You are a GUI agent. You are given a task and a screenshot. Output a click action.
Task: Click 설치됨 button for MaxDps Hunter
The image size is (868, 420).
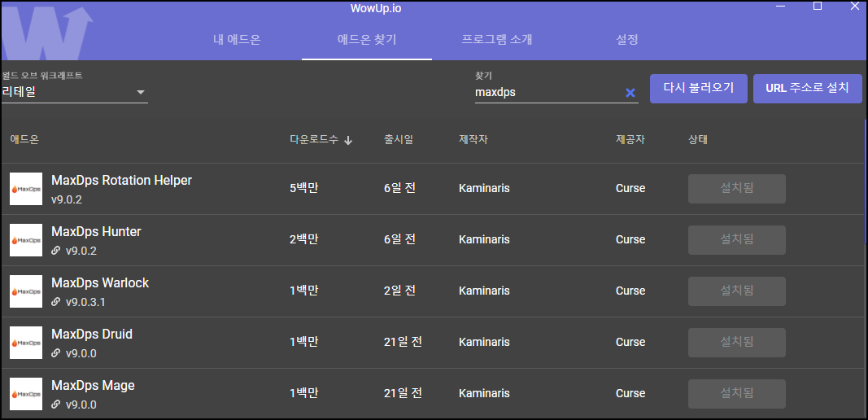[x=737, y=240]
